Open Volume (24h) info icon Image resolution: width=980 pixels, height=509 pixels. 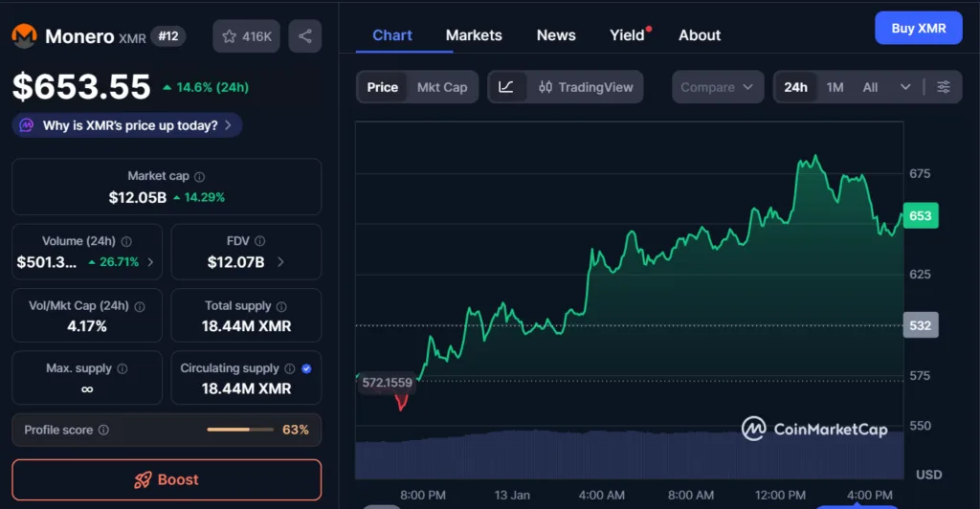[126, 241]
